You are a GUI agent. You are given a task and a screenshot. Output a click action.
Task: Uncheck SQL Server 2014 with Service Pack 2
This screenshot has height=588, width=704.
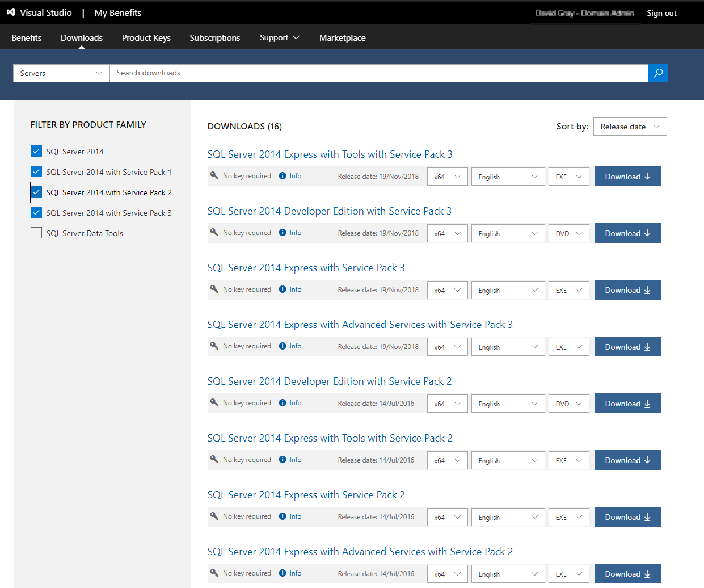point(36,192)
